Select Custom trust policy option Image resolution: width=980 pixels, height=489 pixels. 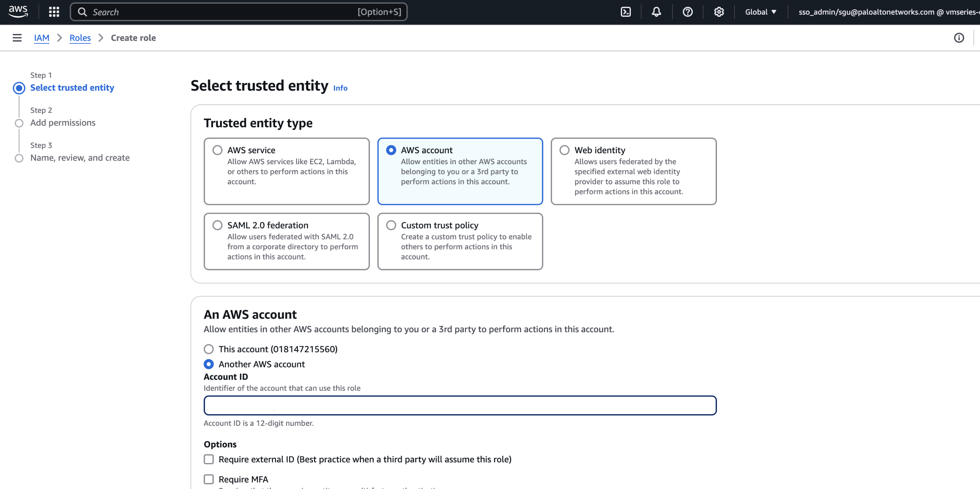pos(391,225)
